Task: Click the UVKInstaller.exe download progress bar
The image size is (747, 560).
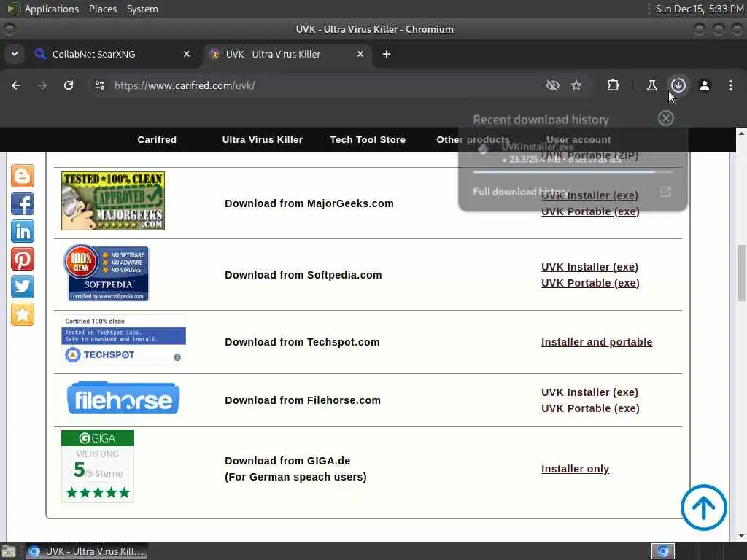Action: 572,171
